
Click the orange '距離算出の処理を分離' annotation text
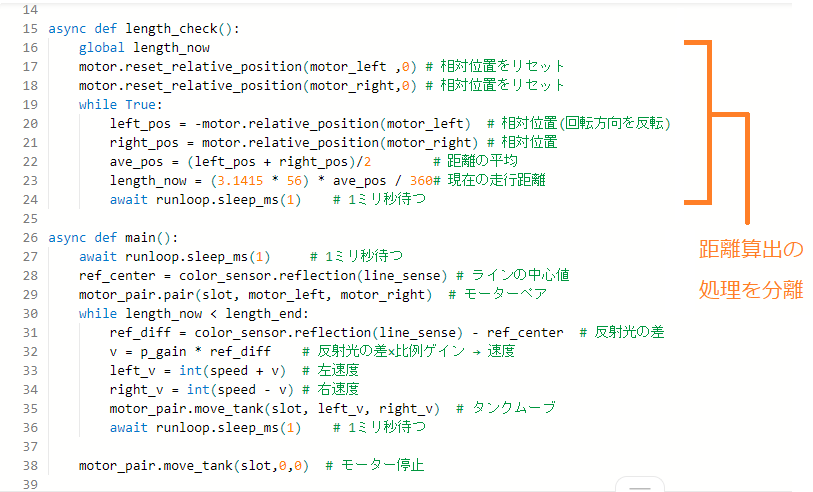click(750, 270)
